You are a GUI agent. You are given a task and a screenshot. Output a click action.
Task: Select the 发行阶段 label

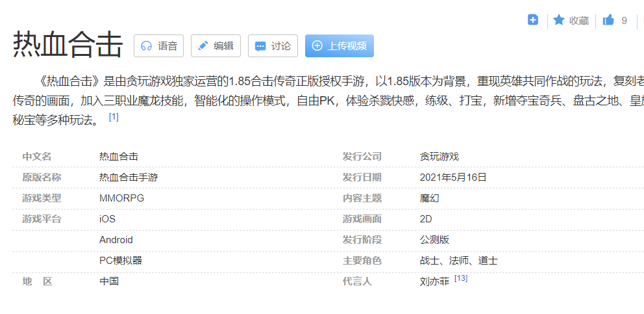[x=362, y=239]
